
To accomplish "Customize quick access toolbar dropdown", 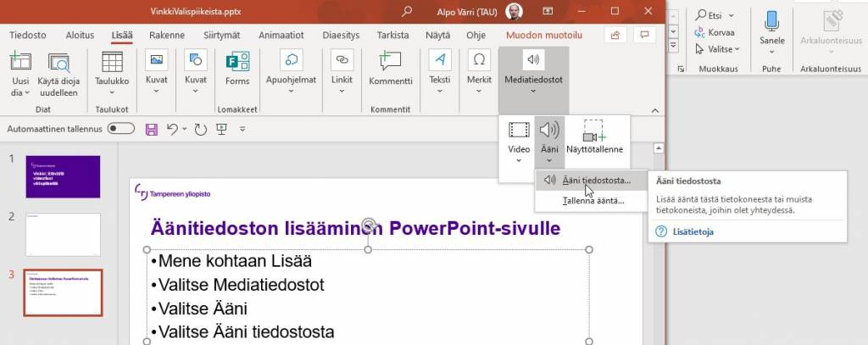I will (x=242, y=129).
